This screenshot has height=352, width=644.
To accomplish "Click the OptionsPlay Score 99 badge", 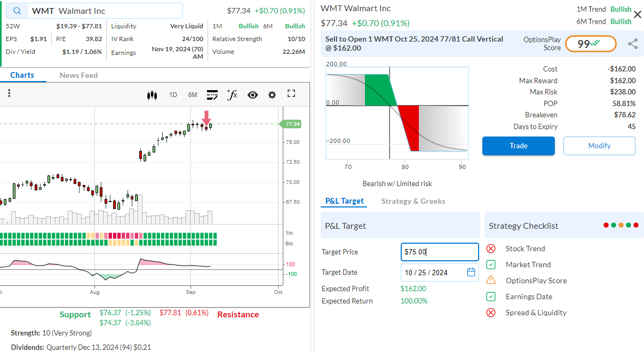I will pos(591,44).
